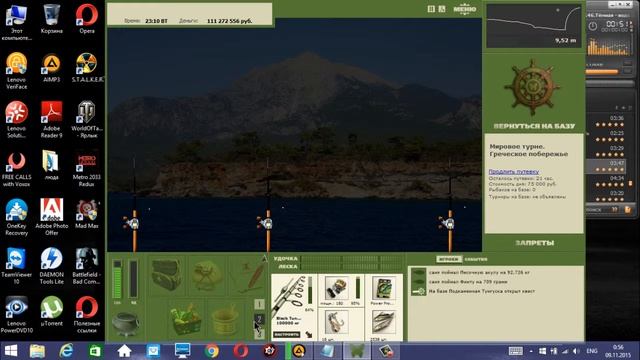Open the DAEMON Tools Lite desktop shortcut
The width and height of the screenshot is (640, 360).
(51, 266)
